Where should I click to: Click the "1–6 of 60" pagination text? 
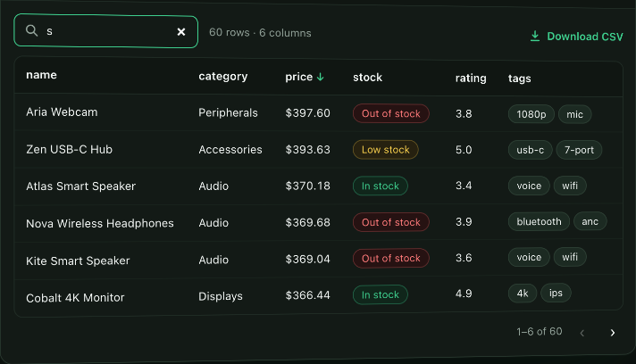pyautogui.click(x=539, y=332)
